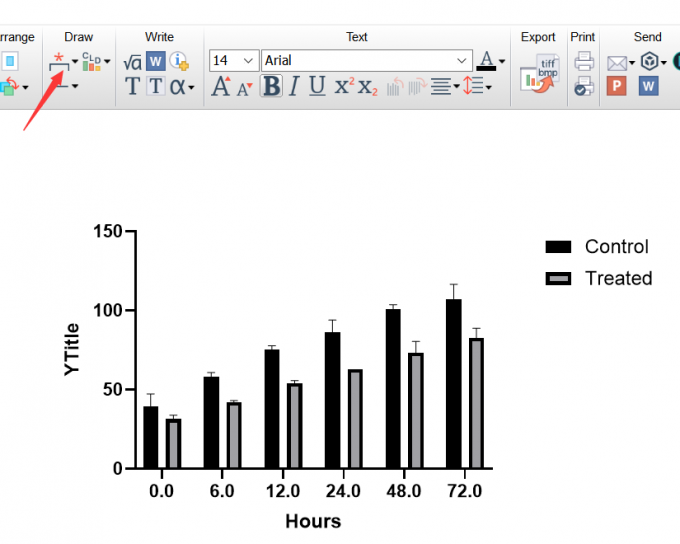Toggle underline text formatting
The image size is (680, 544).
coord(317,86)
